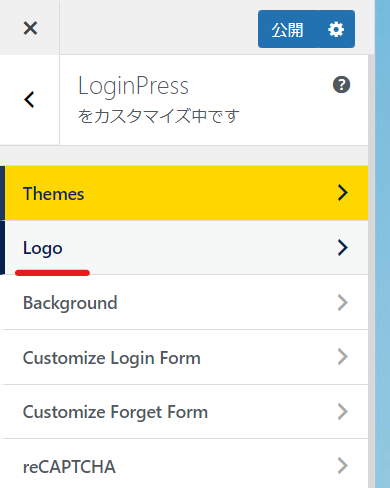Click the をカスタマイズ中です subtitle text
Screen dimensions: 390x488
click(x=159, y=116)
